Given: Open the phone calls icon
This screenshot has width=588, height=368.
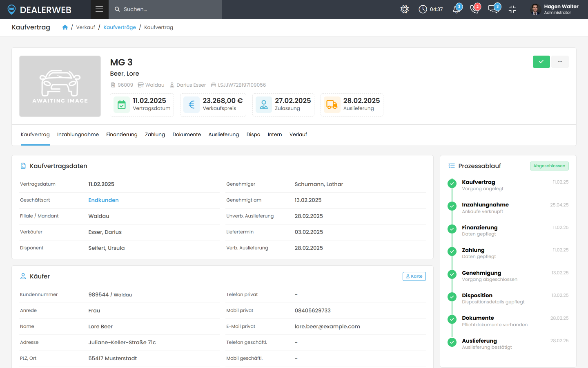Looking at the screenshot, I should click(x=475, y=9).
